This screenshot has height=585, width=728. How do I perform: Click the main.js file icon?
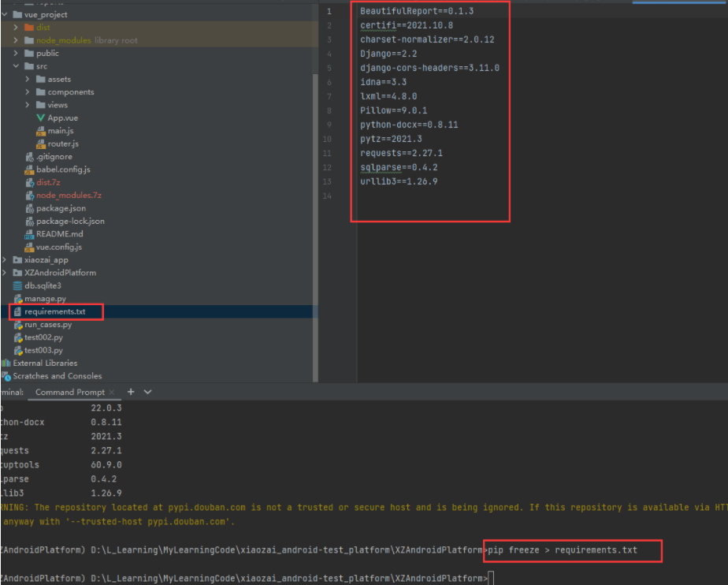(41, 131)
